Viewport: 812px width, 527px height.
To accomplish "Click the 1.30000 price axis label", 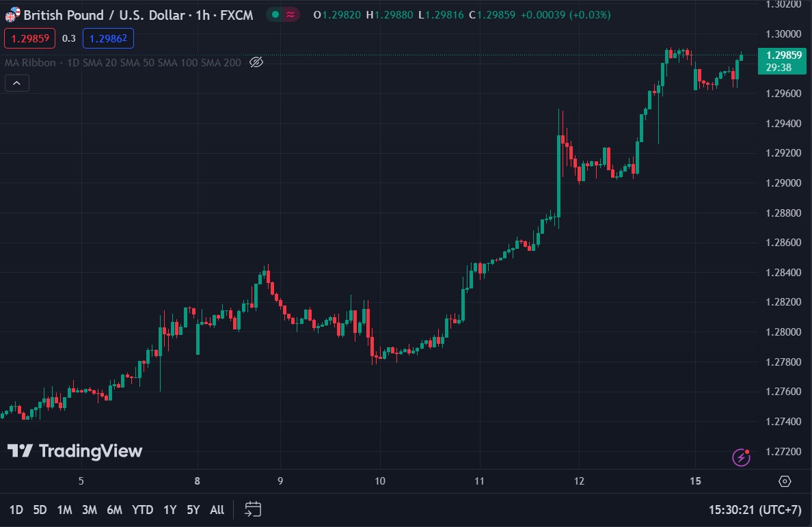I will coord(783,34).
